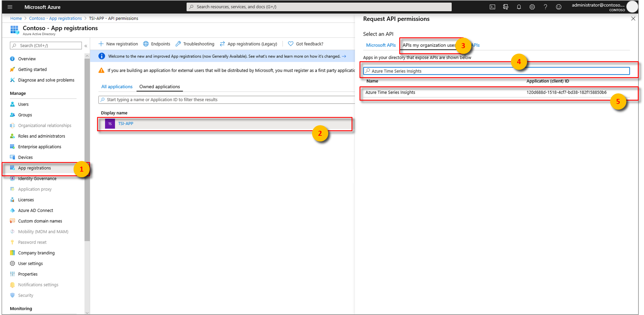Open the help question-mark menu
Screen dimensions: 644x315
[546, 7]
